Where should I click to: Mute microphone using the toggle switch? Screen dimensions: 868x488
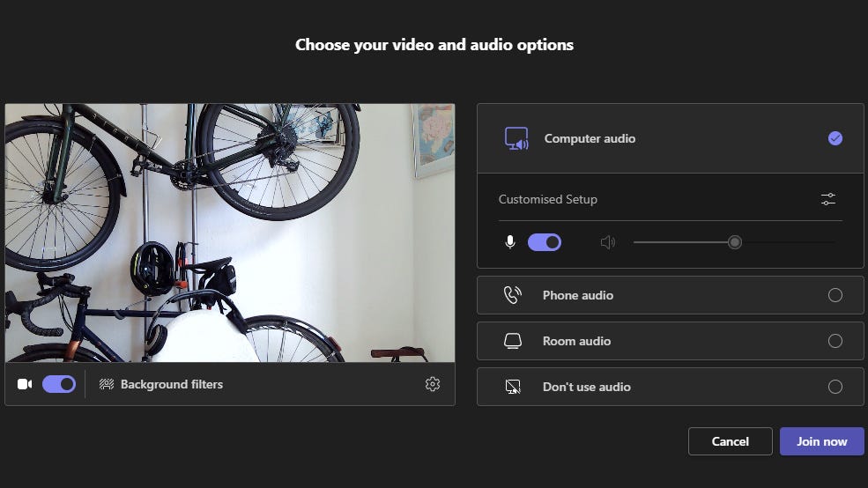(545, 242)
